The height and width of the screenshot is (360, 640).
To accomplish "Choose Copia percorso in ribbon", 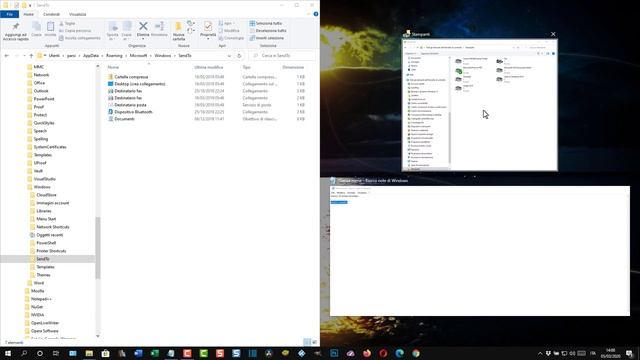I will (x=75, y=31).
